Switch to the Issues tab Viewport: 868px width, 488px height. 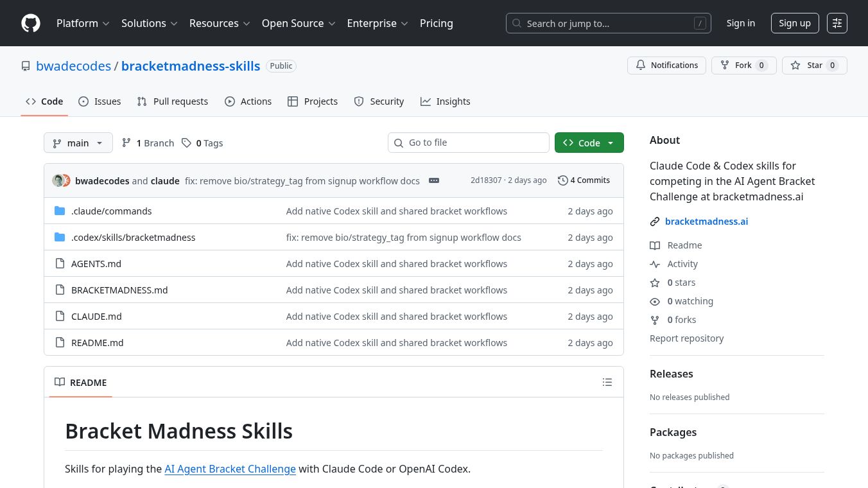100,101
